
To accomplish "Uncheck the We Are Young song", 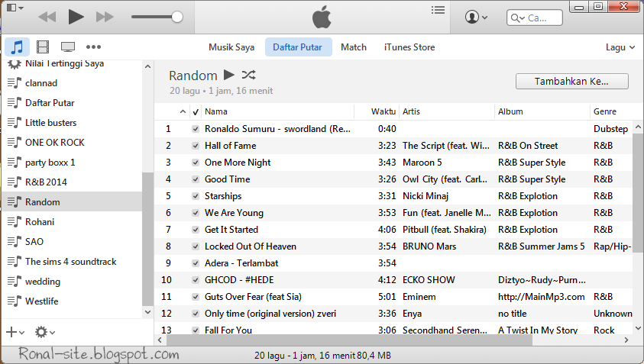I will tap(196, 213).
